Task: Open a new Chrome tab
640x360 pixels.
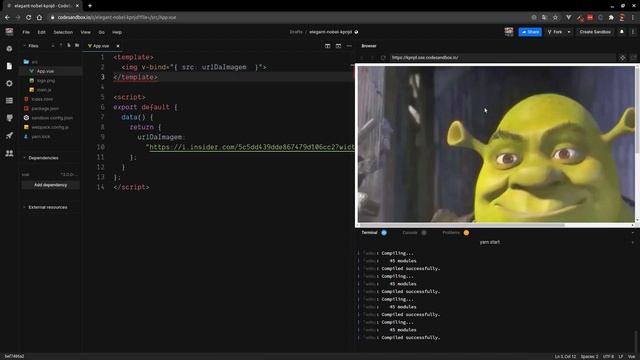Action: pyautogui.click(x=90, y=6)
